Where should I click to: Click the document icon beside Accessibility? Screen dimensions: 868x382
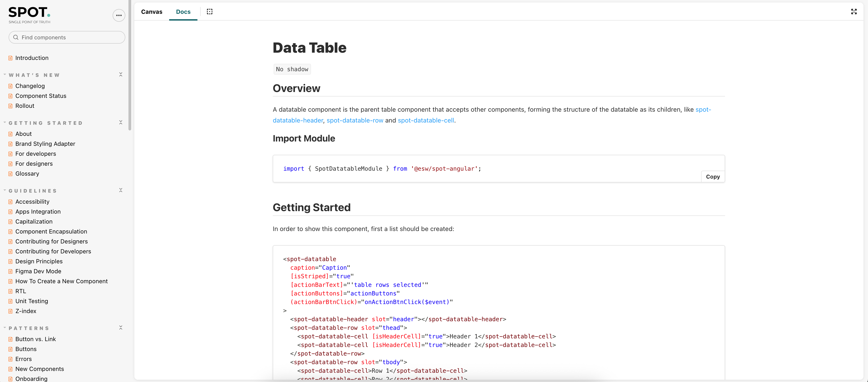pos(10,202)
